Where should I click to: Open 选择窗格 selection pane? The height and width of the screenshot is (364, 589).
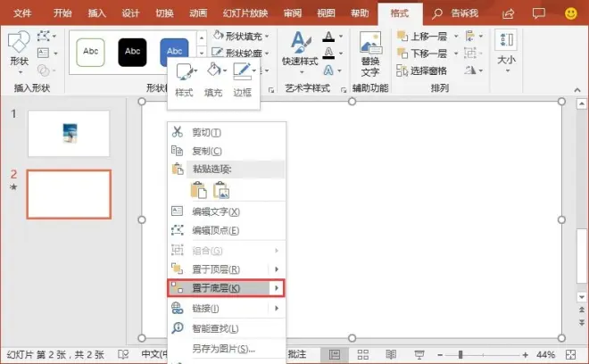point(421,70)
